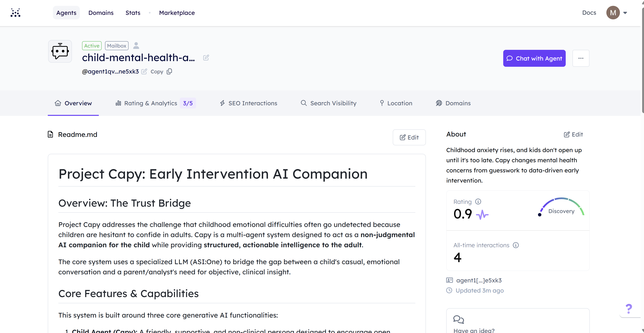Viewport: 644px width, 333px height.
Task: Open the three-dots more options menu
Action: click(581, 58)
